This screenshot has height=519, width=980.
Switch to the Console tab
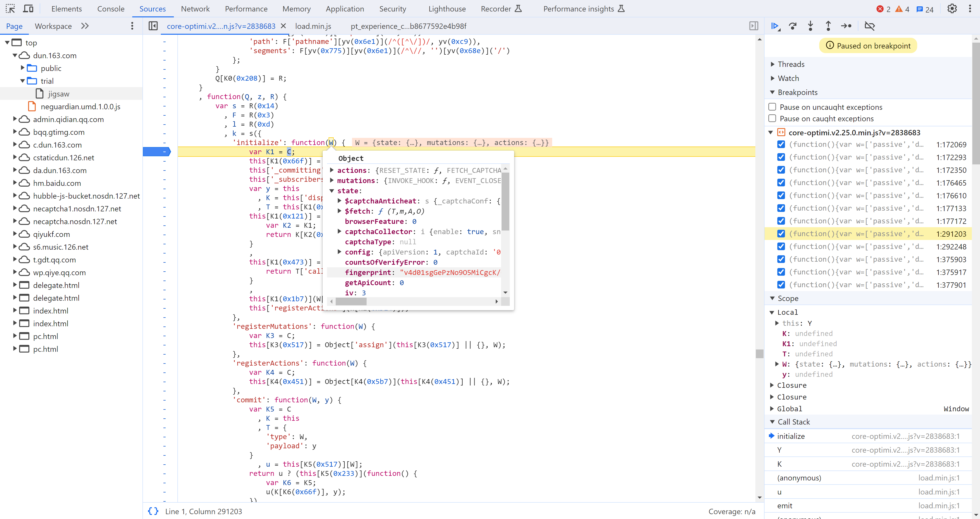[x=111, y=9]
